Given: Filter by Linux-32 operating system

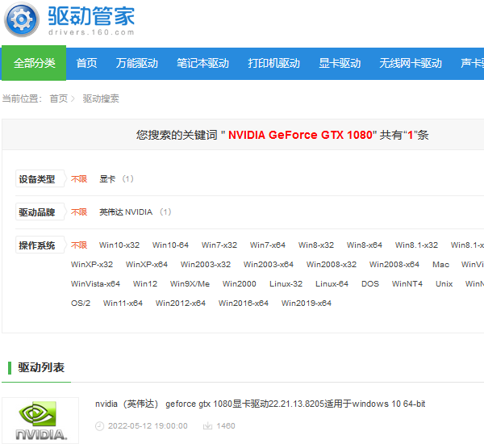Looking at the screenshot, I should point(286,284).
